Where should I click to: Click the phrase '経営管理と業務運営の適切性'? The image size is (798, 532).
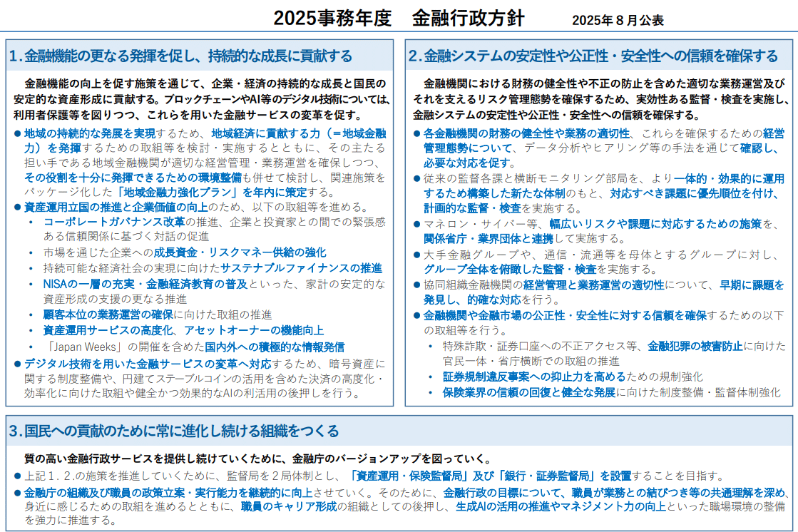click(594, 285)
